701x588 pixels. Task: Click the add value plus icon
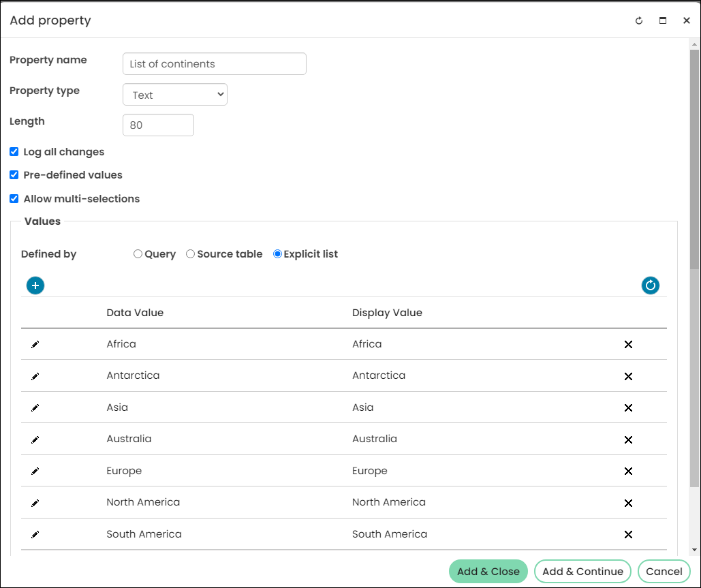(x=35, y=285)
